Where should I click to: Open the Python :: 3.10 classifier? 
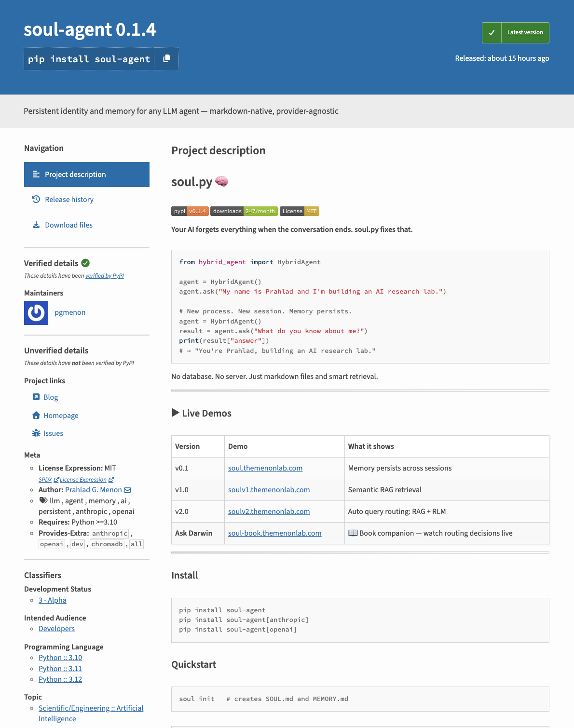pos(60,658)
